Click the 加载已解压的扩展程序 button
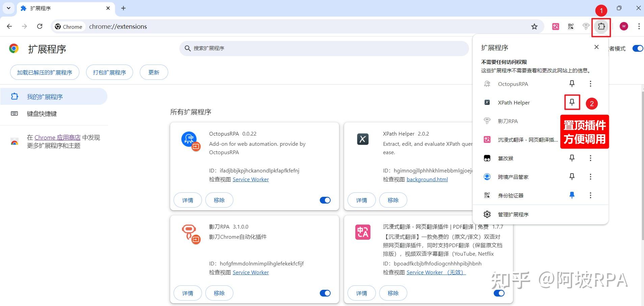 click(44, 72)
